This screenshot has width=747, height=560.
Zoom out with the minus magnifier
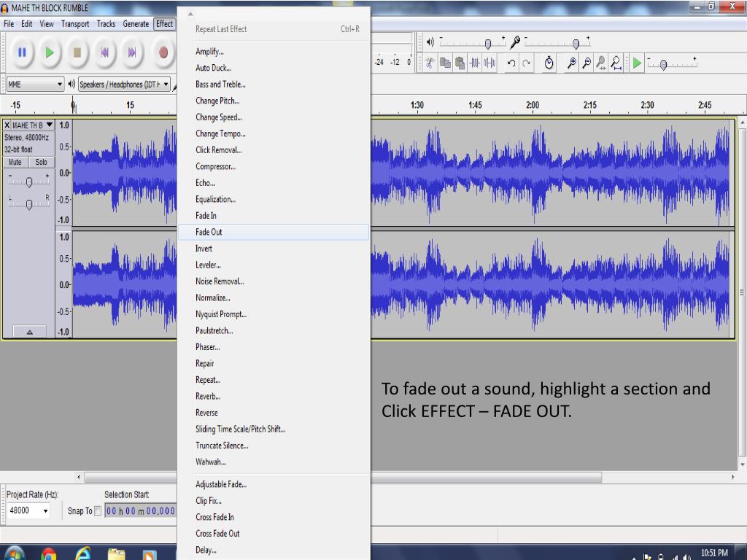[x=587, y=63]
